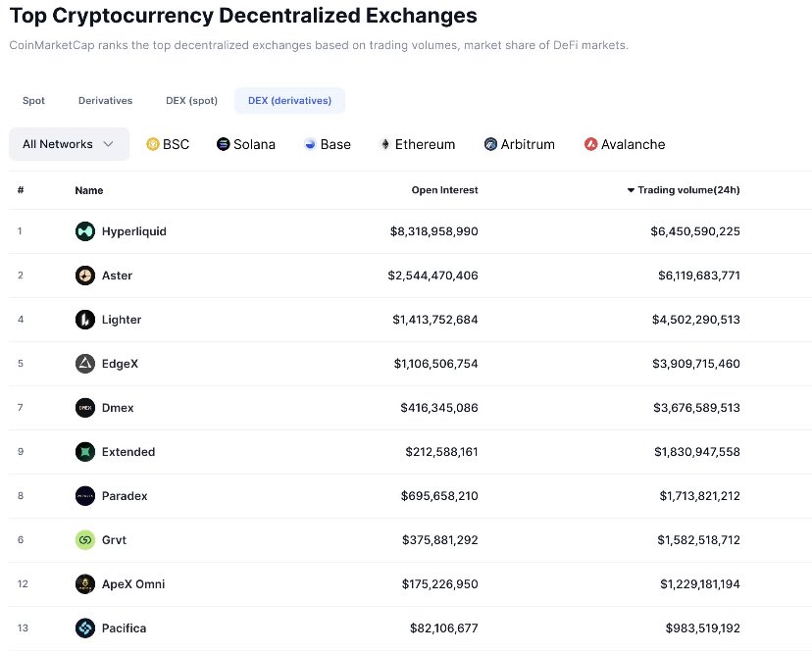Click the Dmex exchange logo icon
This screenshot has width=812, height=653.
click(85, 408)
